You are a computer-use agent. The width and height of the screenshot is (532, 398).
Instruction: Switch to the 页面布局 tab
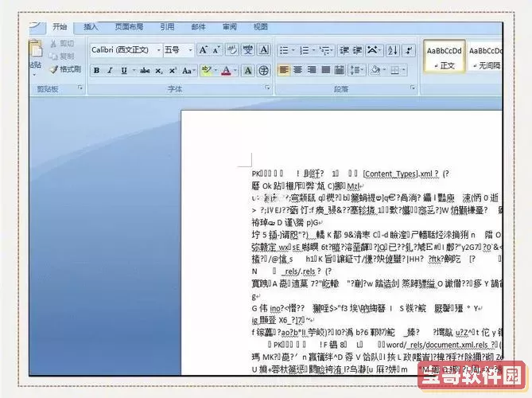tap(129, 27)
